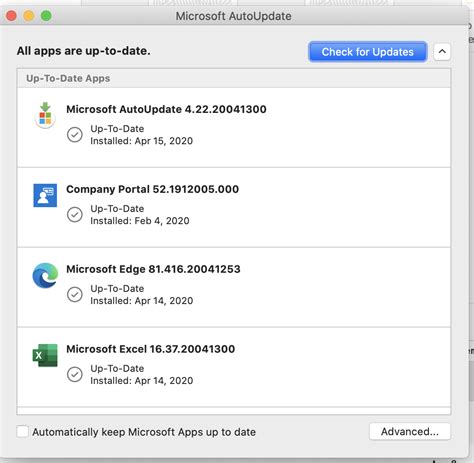Enable Automatically keep Microsoft Apps up to date
474x463 pixels.
23,431
